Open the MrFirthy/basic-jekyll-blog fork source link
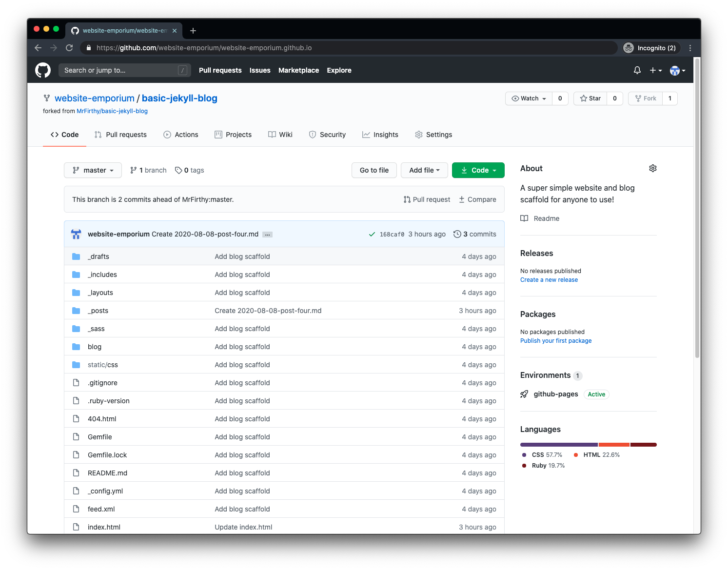 click(x=112, y=111)
